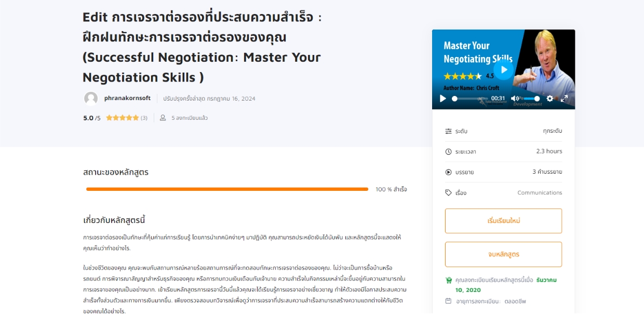The width and height of the screenshot is (644, 321).
Task: Click the orange course progress bar
Action: tap(227, 189)
